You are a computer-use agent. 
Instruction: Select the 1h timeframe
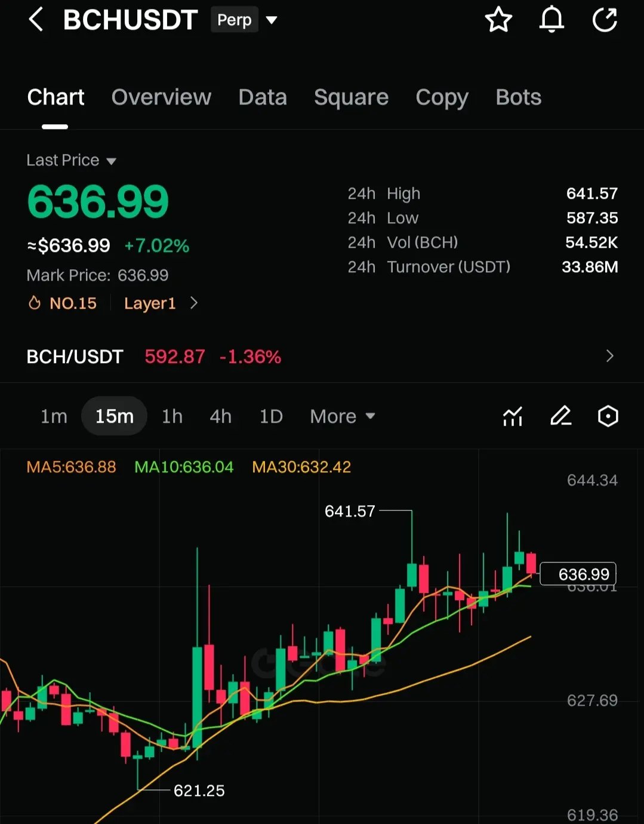[172, 416]
